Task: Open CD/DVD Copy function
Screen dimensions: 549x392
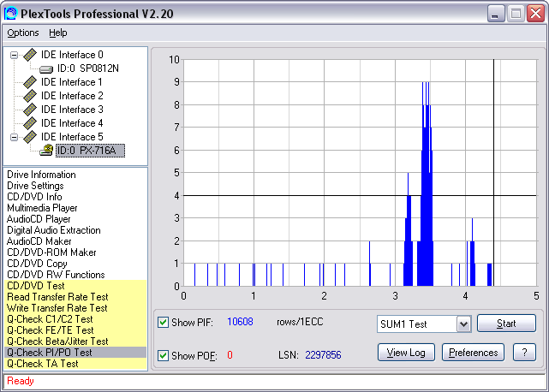Action: click(37, 264)
